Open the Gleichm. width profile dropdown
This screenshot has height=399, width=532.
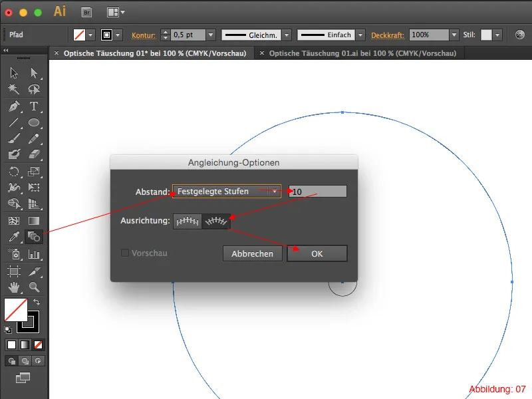coord(287,35)
